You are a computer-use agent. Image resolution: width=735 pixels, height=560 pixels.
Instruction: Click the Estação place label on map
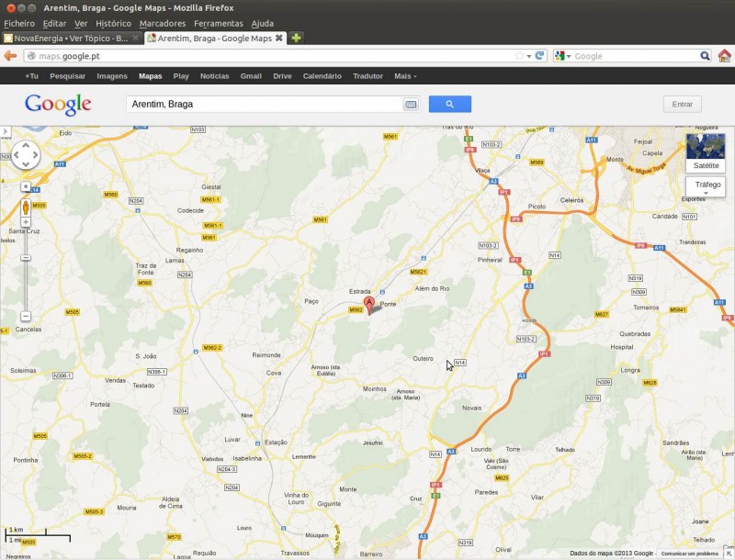pyautogui.click(x=277, y=442)
